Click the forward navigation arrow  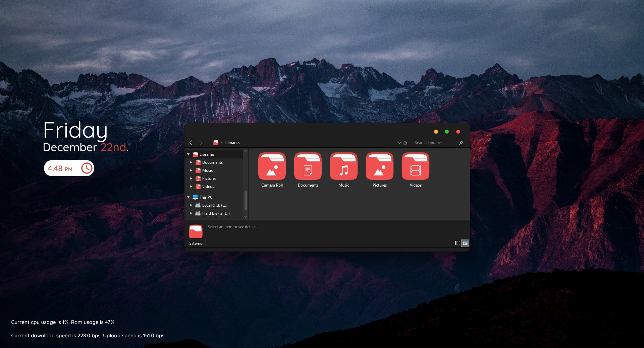coord(201,143)
